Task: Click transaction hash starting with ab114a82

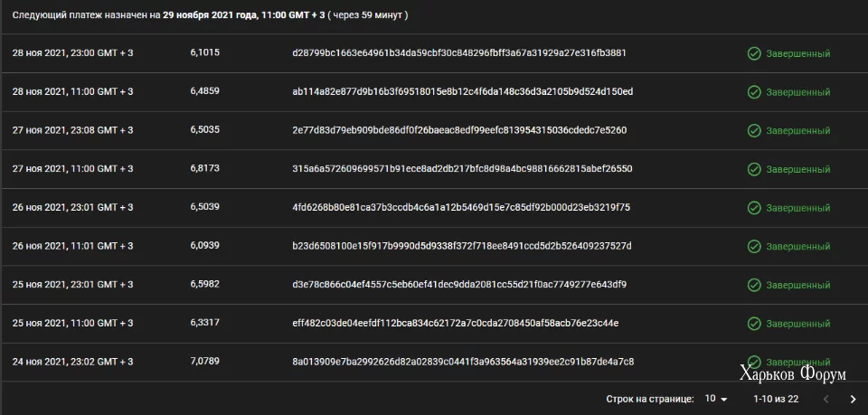Action: click(x=462, y=92)
